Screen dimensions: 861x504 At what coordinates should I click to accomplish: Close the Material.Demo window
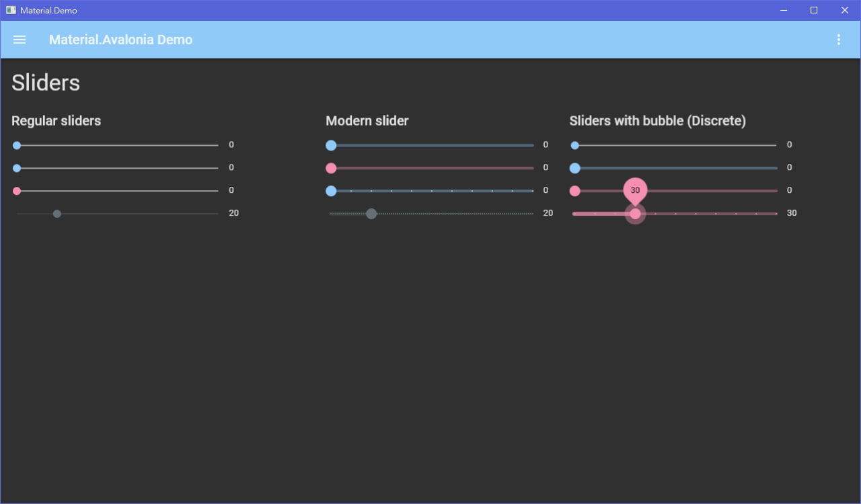point(845,10)
